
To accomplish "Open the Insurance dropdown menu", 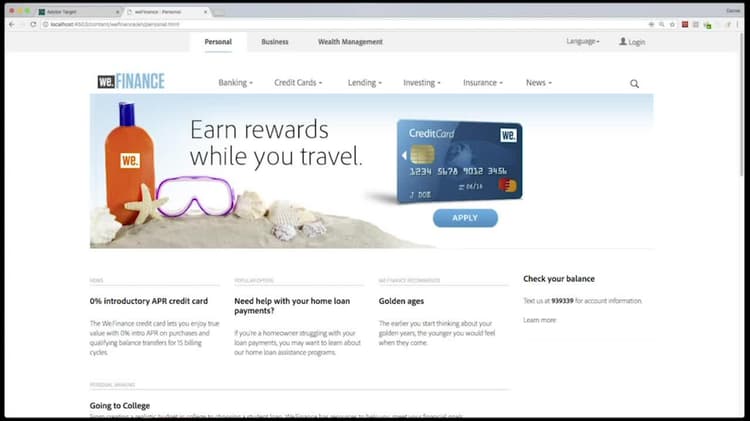I will click(x=483, y=83).
